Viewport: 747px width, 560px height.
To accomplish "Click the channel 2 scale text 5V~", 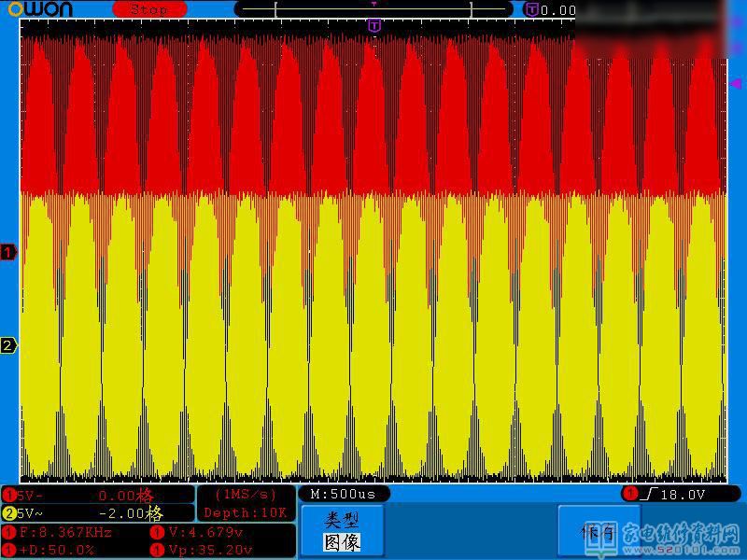I will click(30, 514).
